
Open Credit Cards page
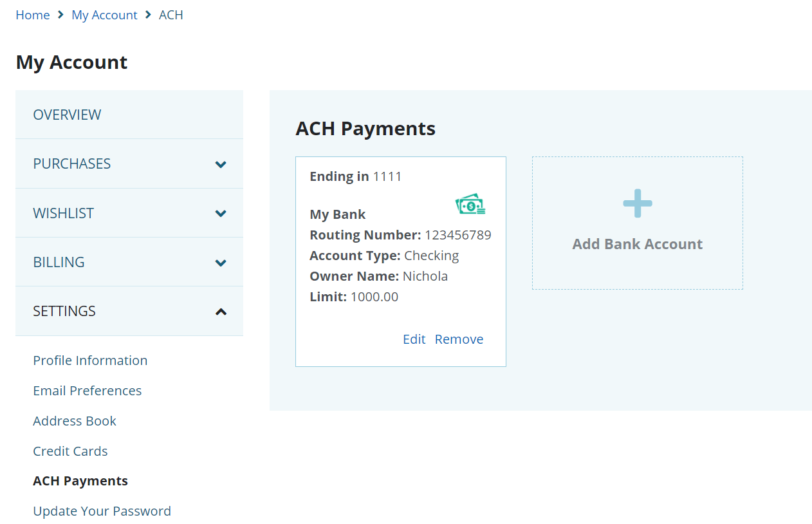coord(70,451)
